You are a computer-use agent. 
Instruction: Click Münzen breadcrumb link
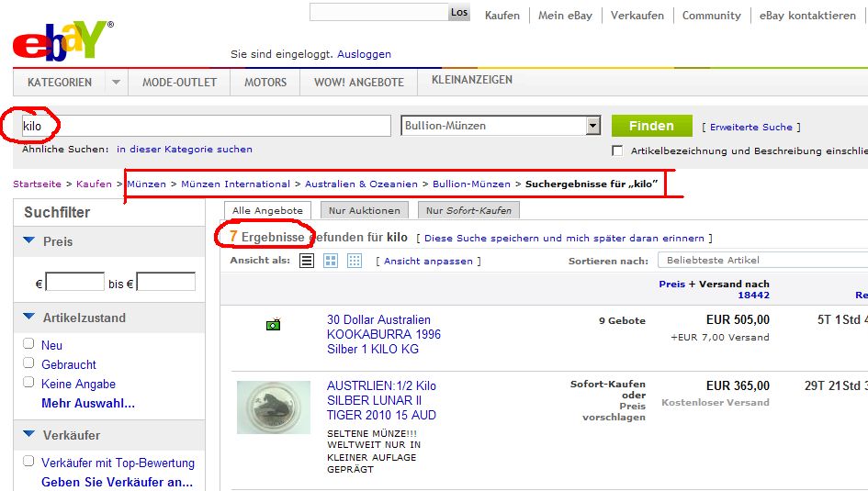pyautogui.click(x=147, y=184)
